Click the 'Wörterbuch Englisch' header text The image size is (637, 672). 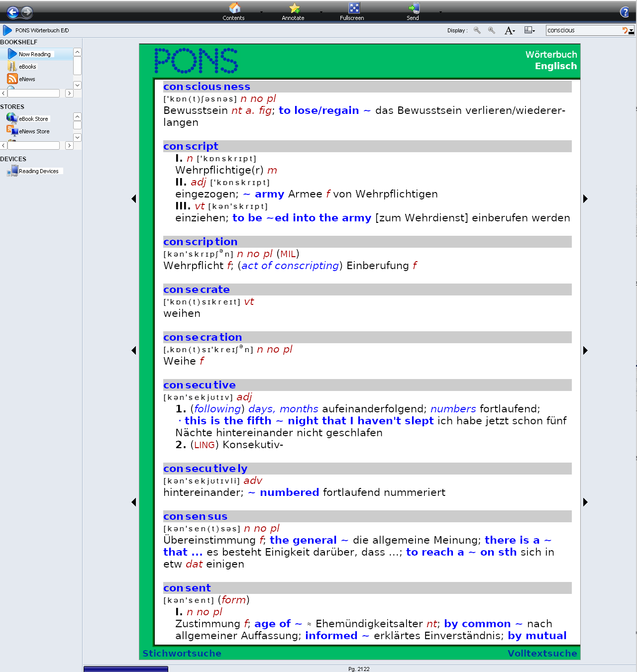pos(551,60)
